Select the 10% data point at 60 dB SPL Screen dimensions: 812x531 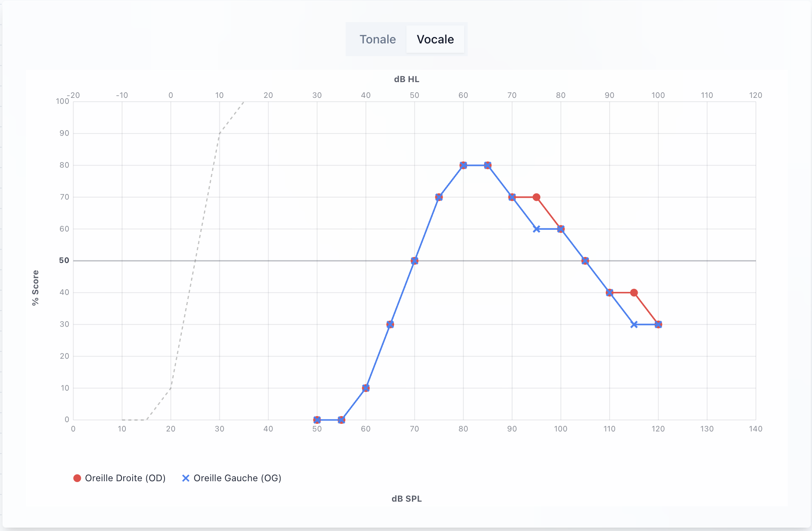click(x=366, y=388)
